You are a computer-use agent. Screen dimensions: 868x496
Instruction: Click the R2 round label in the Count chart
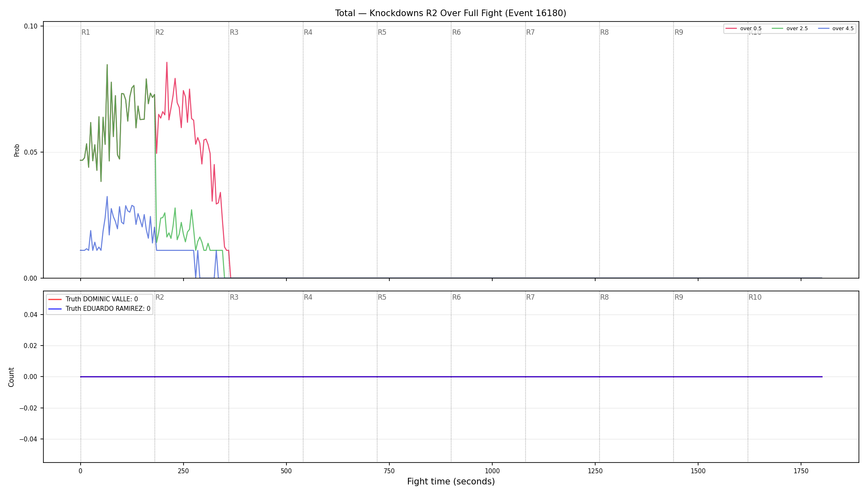point(160,297)
